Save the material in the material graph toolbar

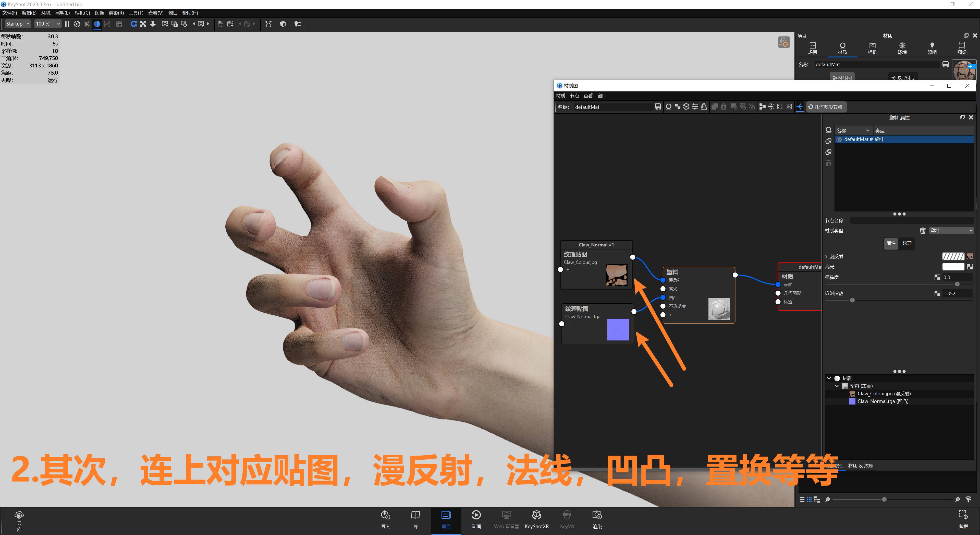[658, 107]
